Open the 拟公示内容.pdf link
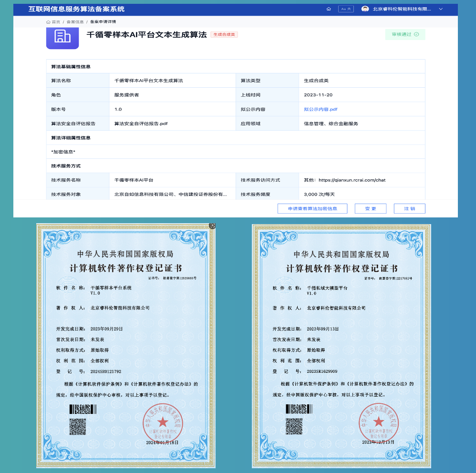This screenshot has height=473, width=476. pos(321,109)
